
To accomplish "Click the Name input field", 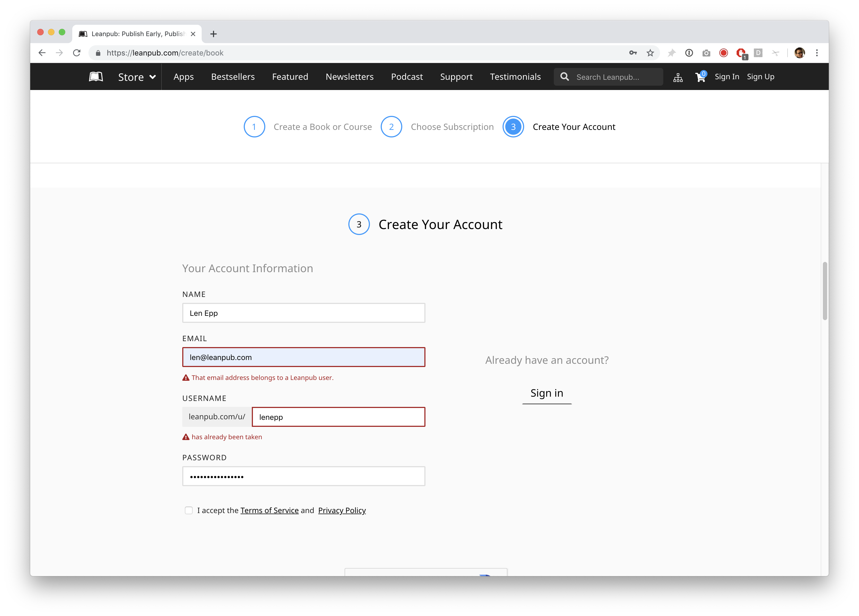I will click(x=303, y=313).
